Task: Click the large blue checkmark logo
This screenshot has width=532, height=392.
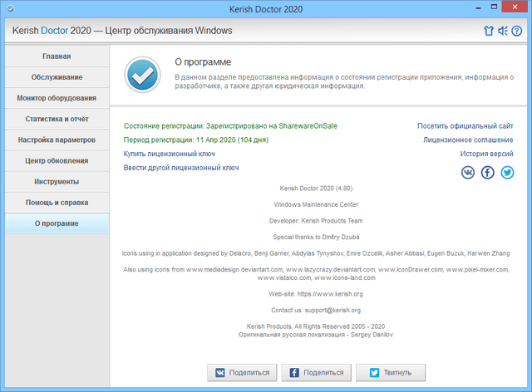Action: tap(142, 75)
